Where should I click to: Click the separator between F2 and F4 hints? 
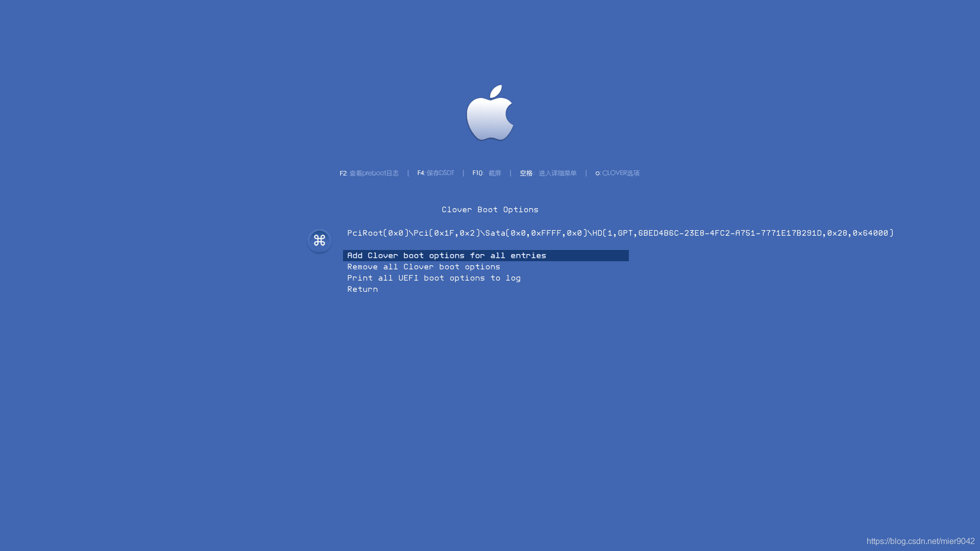pyautogui.click(x=408, y=173)
